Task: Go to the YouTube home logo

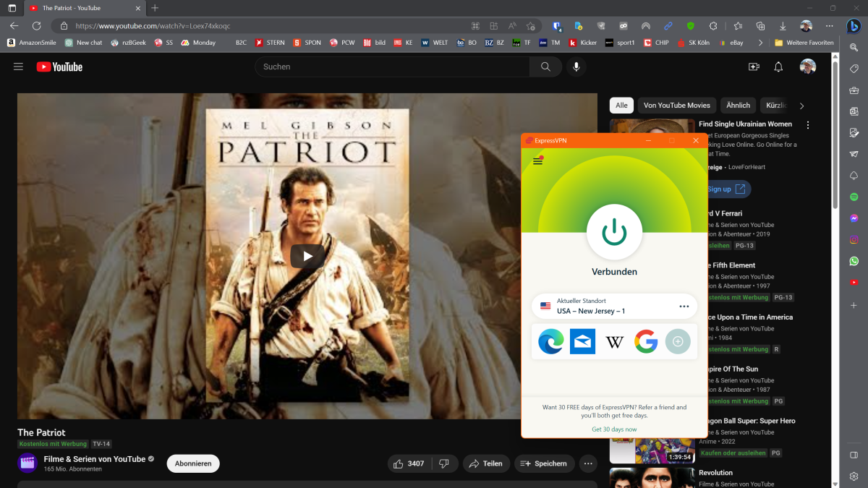Action: click(59, 67)
